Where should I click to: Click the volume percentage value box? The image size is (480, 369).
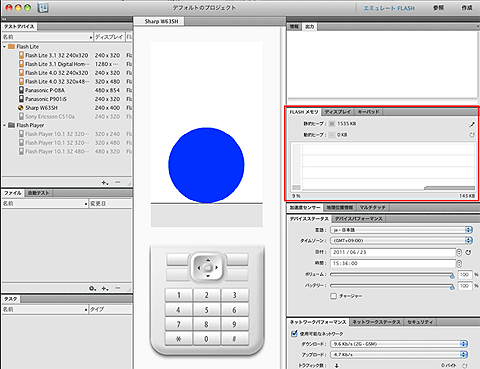465,275
